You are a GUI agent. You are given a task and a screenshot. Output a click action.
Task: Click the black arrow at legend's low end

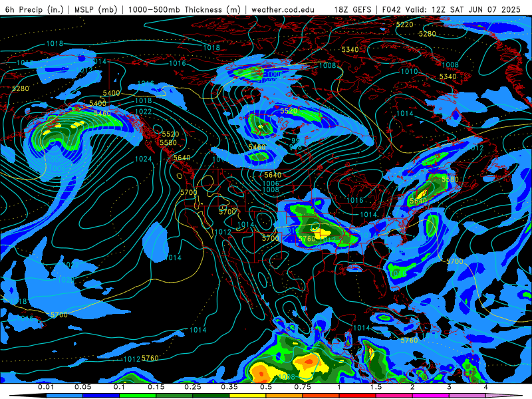pyautogui.click(x=28, y=396)
